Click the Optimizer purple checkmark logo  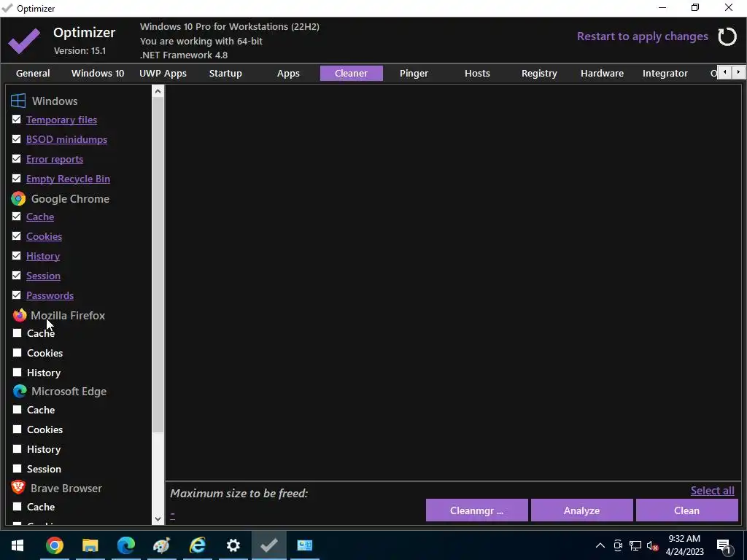coord(24,41)
